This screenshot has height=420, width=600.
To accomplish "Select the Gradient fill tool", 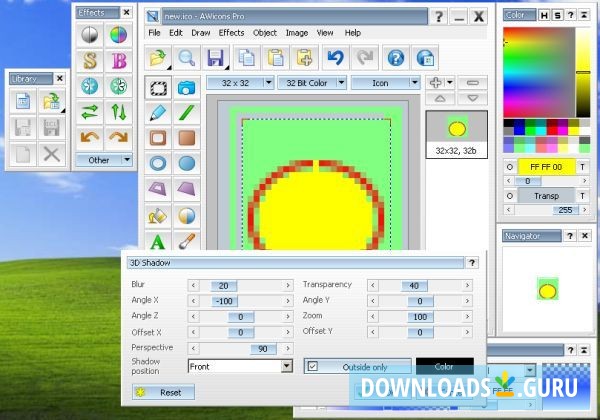I will 187,216.
